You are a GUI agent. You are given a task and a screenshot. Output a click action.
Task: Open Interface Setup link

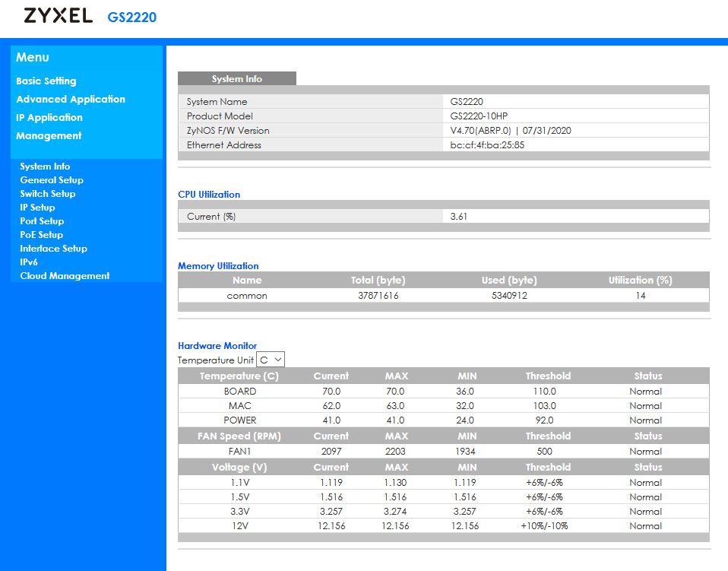tap(53, 249)
